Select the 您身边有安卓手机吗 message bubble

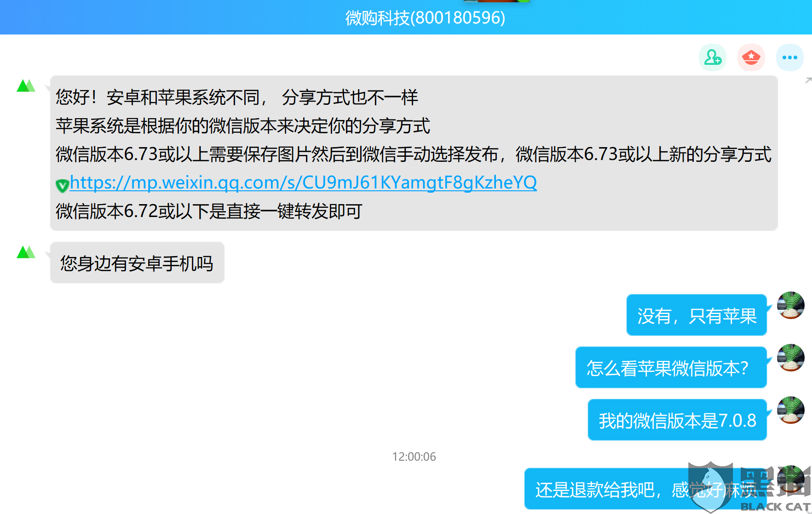click(136, 263)
